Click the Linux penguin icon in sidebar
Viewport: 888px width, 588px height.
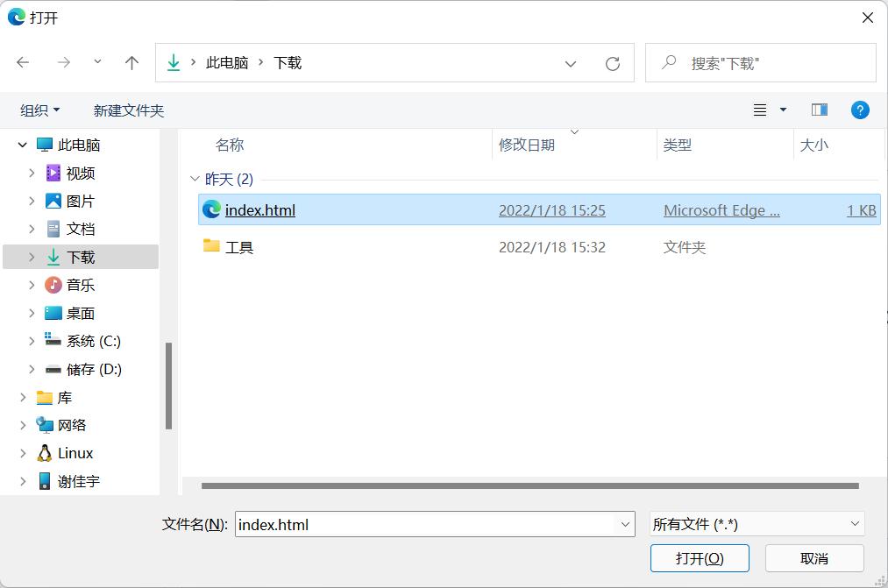pyautogui.click(x=45, y=453)
